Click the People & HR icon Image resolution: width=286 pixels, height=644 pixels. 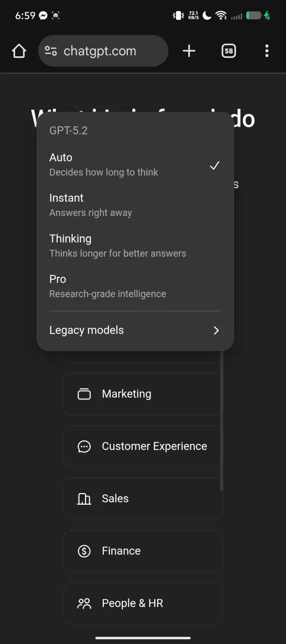tap(84, 603)
